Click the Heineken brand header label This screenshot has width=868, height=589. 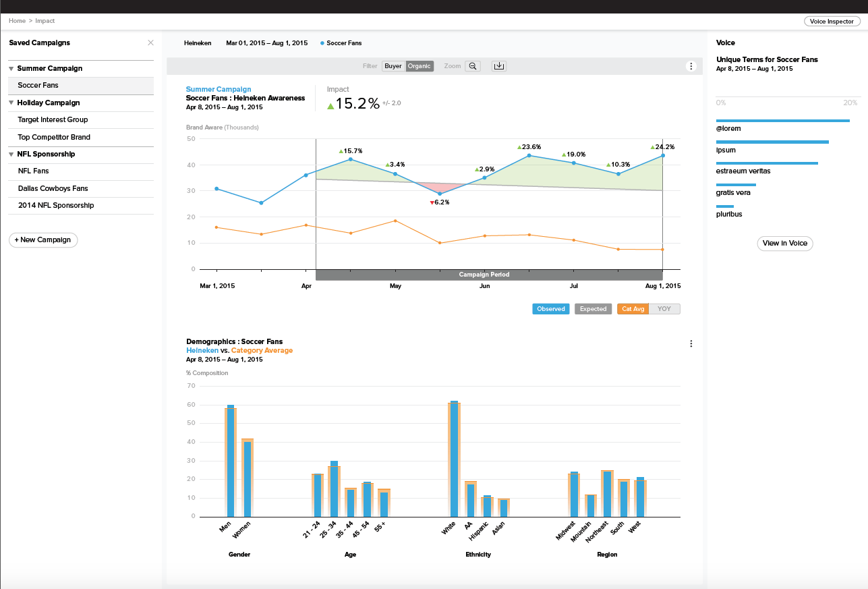(x=198, y=43)
